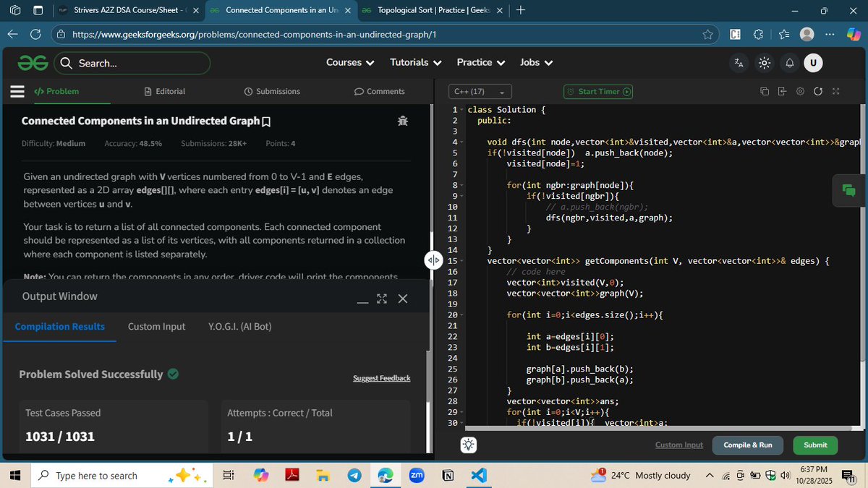
Task: Open the user profile avatar U
Action: coord(813,63)
